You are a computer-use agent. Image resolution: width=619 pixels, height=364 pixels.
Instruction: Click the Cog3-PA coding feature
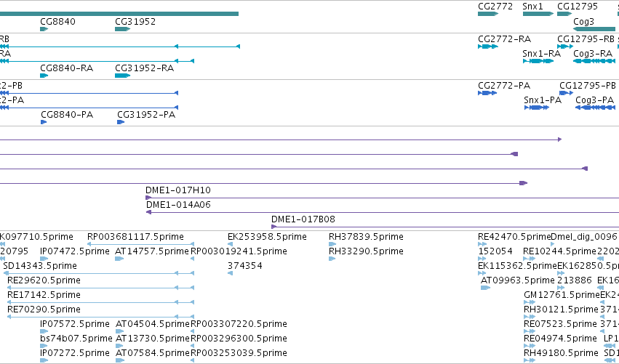pos(595,108)
